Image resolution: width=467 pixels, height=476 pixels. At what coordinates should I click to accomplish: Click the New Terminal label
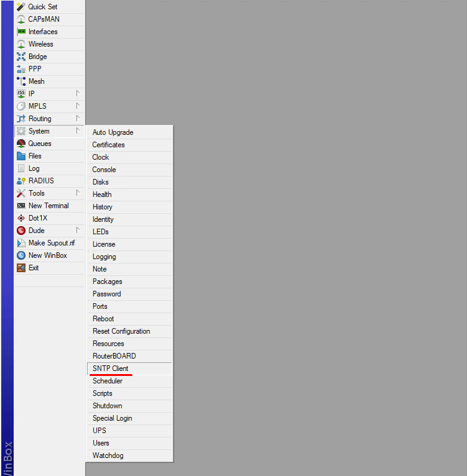[x=49, y=206]
